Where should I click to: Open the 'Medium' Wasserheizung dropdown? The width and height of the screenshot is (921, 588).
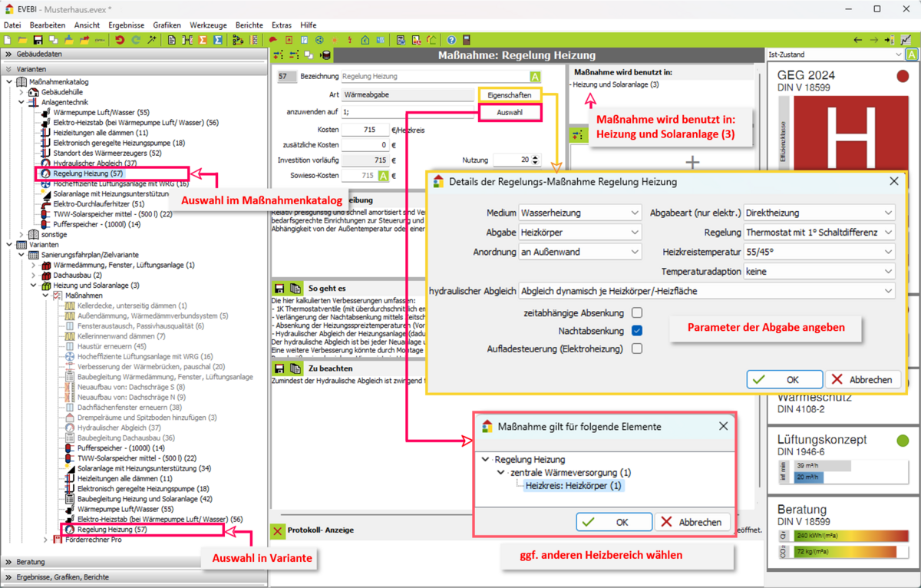pyautogui.click(x=580, y=213)
